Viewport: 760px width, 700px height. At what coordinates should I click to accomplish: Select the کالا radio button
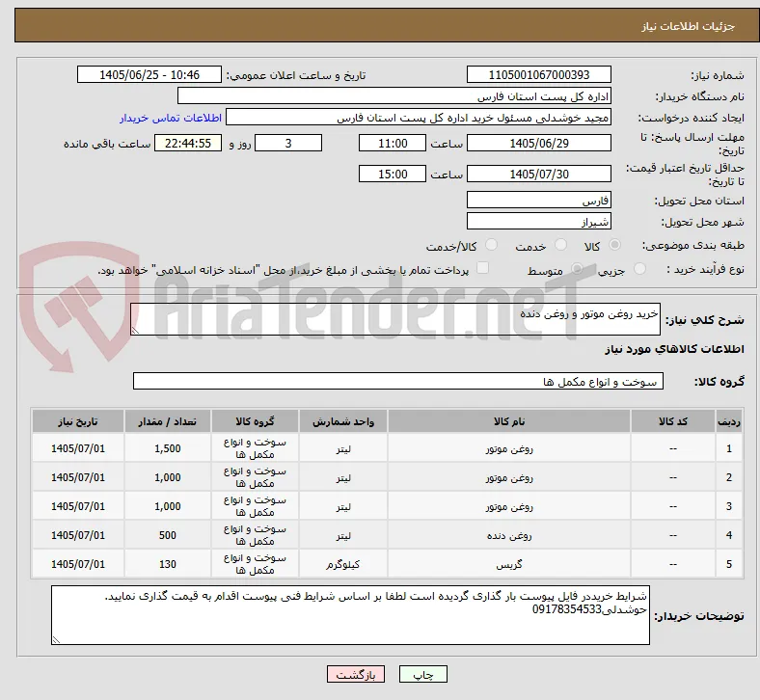[614, 245]
